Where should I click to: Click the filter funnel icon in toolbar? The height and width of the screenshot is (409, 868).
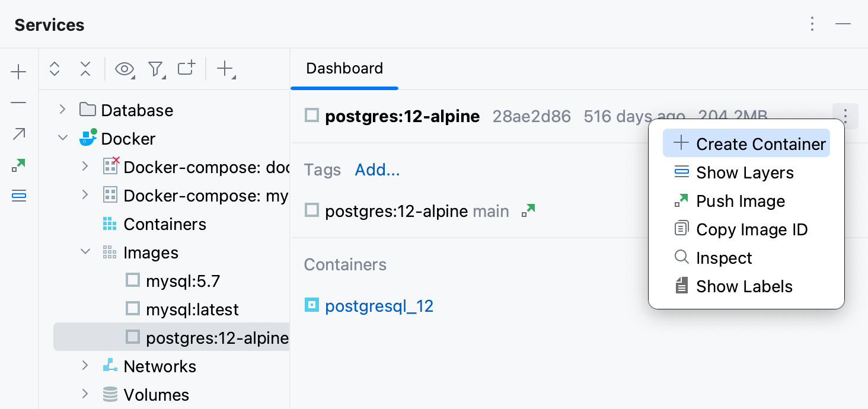[x=155, y=69]
